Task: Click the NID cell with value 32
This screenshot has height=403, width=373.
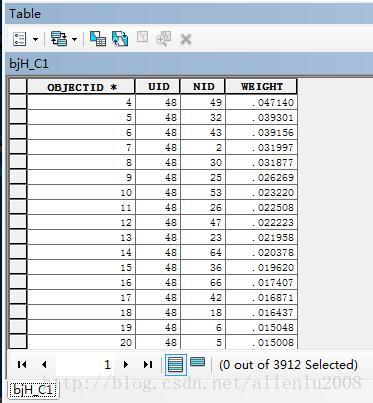Action: pos(203,117)
